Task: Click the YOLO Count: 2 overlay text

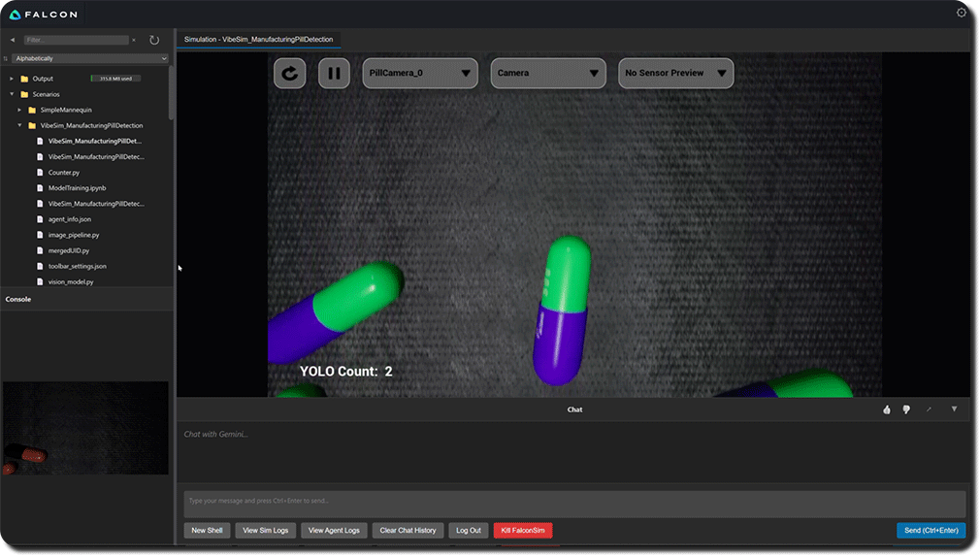Action: tap(345, 372)
